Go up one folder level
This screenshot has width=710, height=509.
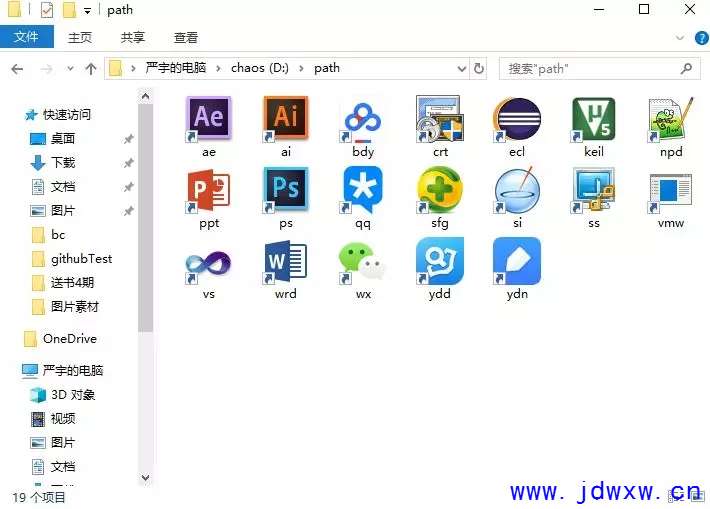point(91,69)
